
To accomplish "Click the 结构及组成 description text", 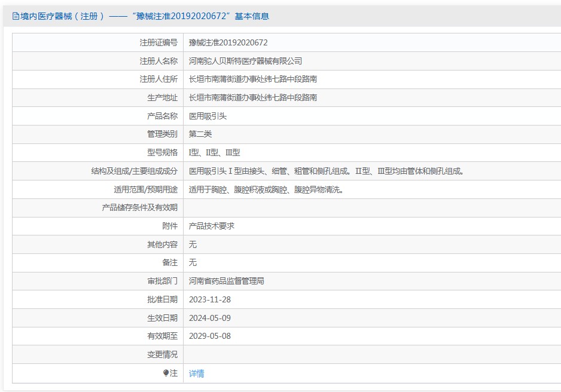I will (x=326, y=171).
